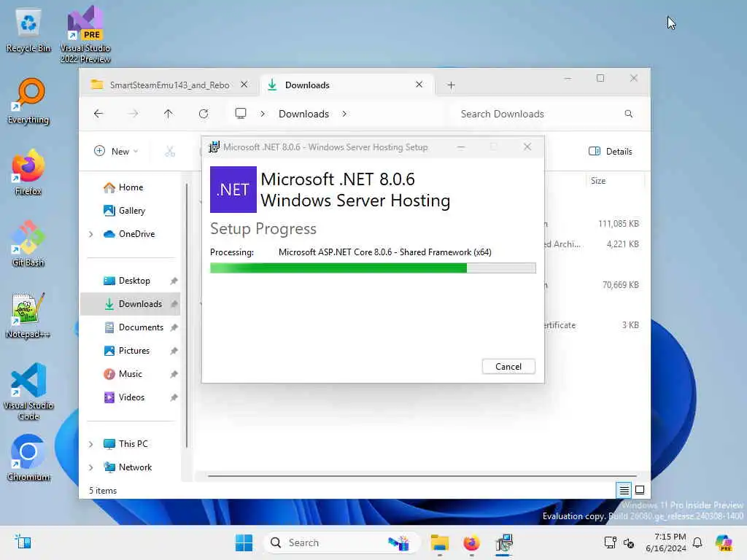Open the Chromium desktop shortcut
This screenshot has width=747, height=560.
[28, 458]
